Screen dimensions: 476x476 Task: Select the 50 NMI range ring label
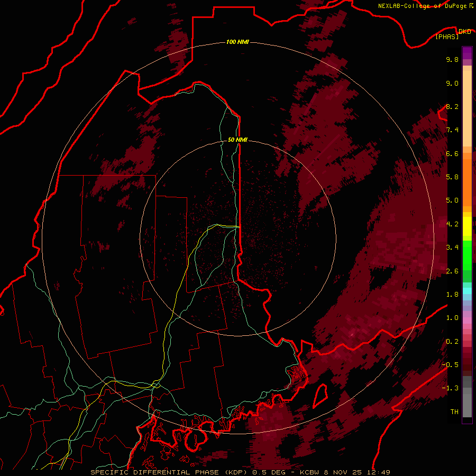[x=237, y=140]
